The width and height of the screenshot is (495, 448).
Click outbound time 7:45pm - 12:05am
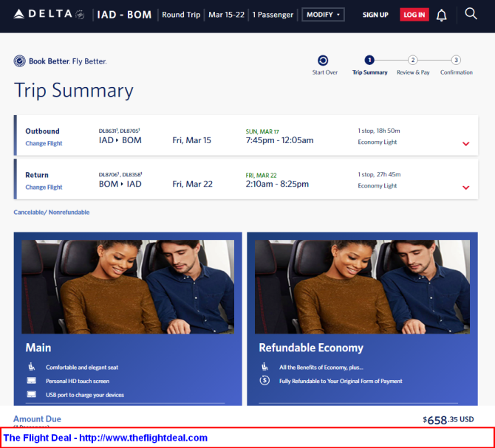[279, 140]
